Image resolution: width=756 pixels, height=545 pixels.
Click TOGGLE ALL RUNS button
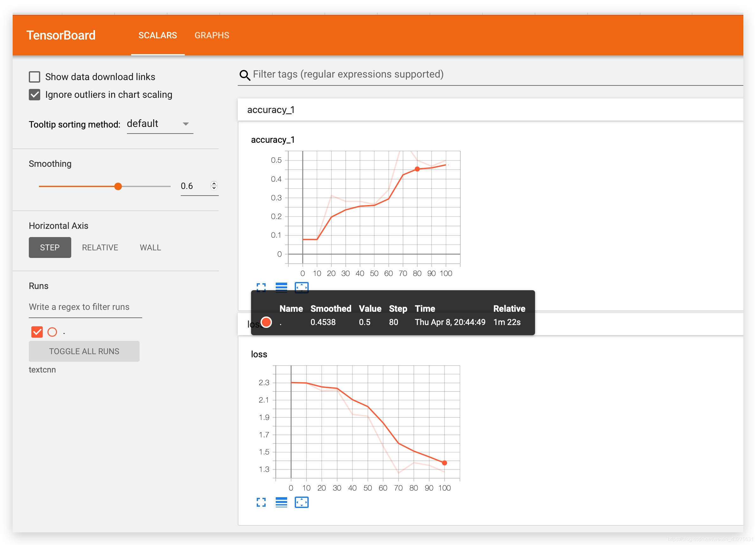tap(84, 351)
